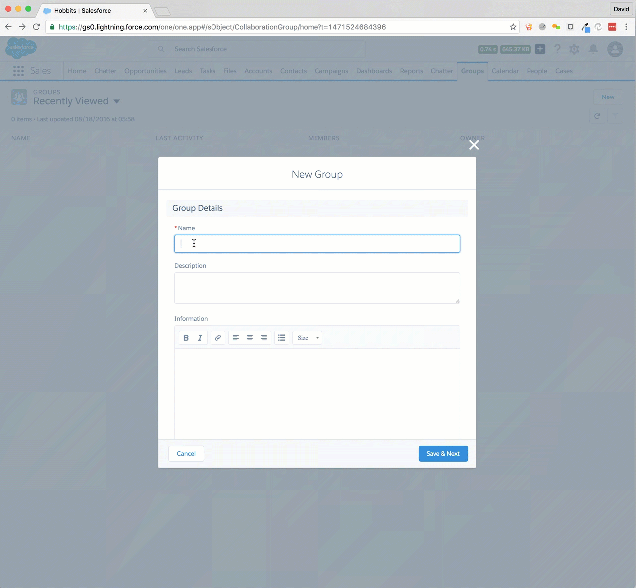The image size is (636, 588).
Task: Open the Setup gear icon
Action: click(x=574, y=49)
